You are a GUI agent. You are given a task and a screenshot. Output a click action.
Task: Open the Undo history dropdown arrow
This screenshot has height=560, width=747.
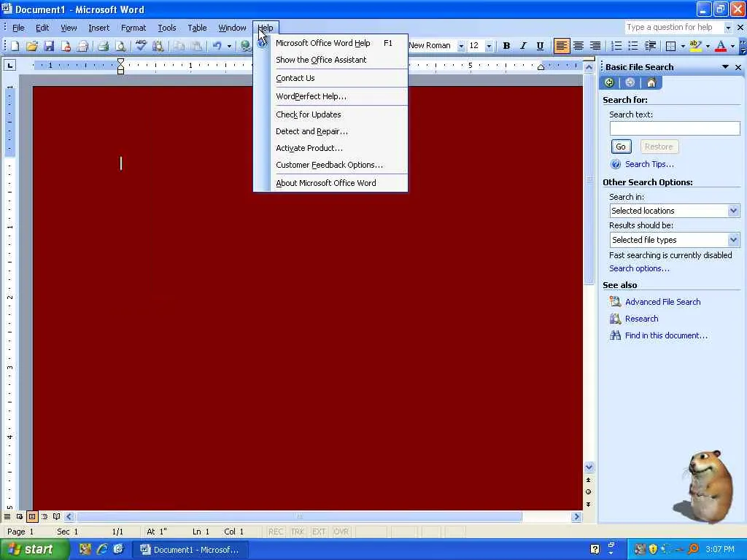tap(229, 46)
